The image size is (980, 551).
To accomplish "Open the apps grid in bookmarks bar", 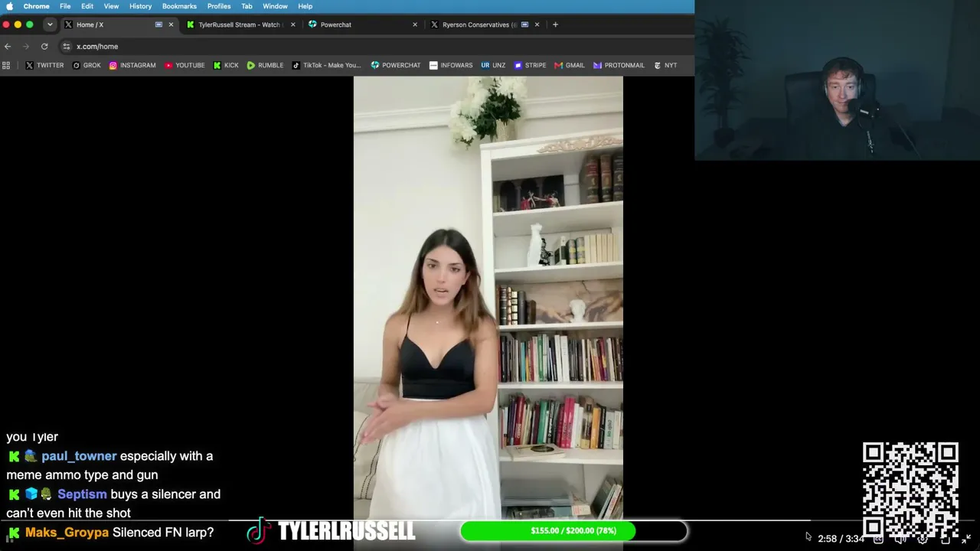I will (x=6, y=66).
